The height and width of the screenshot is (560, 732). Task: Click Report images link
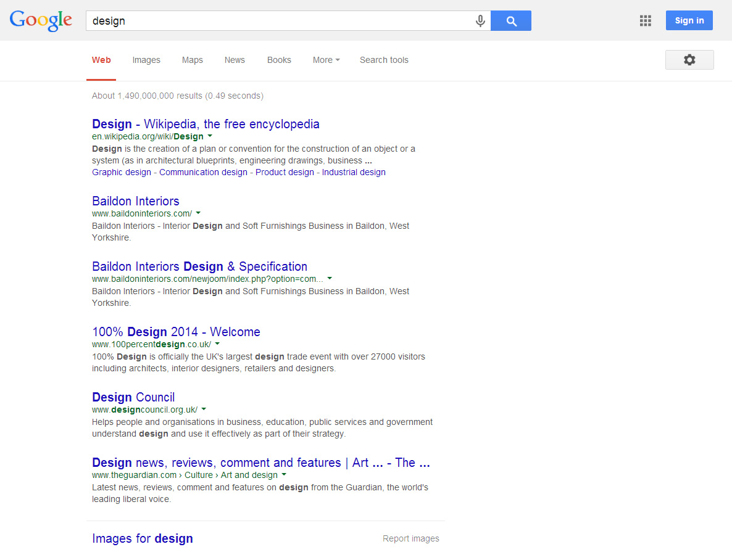point(411,538)
